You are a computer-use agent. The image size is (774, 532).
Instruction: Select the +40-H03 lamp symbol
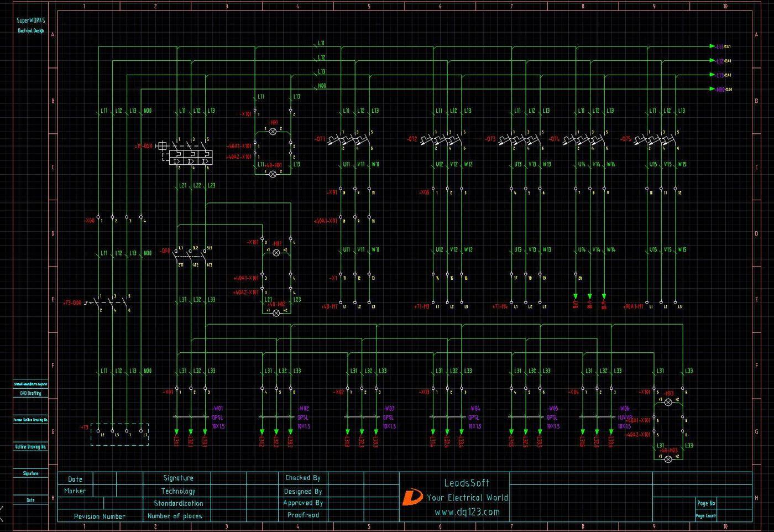(668, 459)
